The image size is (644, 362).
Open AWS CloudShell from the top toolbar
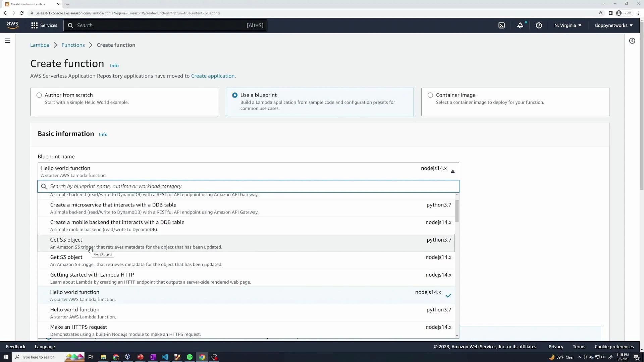click(x=502, y=25)
